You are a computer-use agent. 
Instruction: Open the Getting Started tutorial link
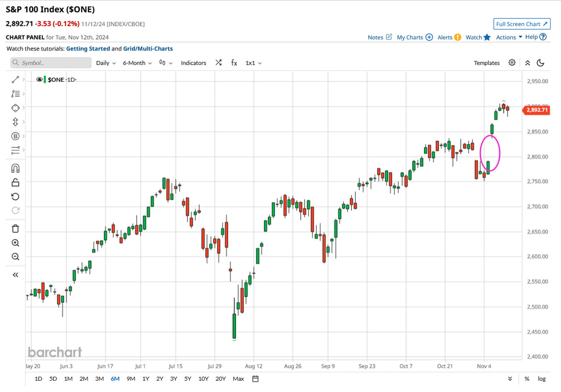(x=88, y=48)
